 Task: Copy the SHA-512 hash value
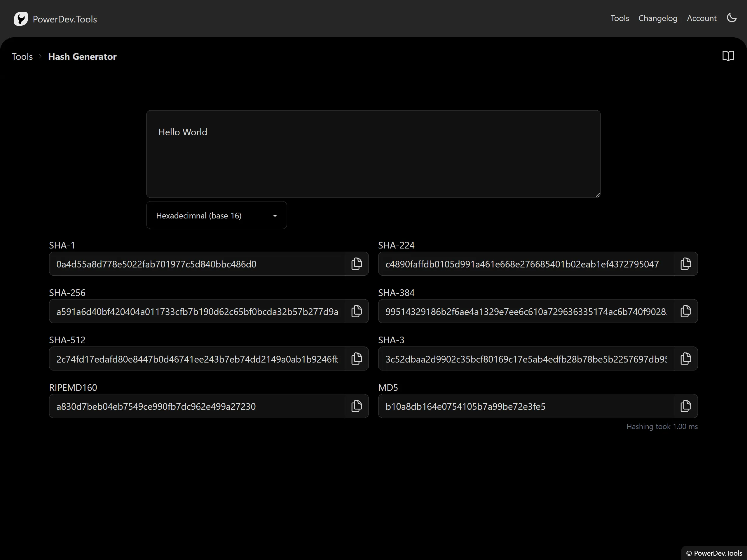357,359
